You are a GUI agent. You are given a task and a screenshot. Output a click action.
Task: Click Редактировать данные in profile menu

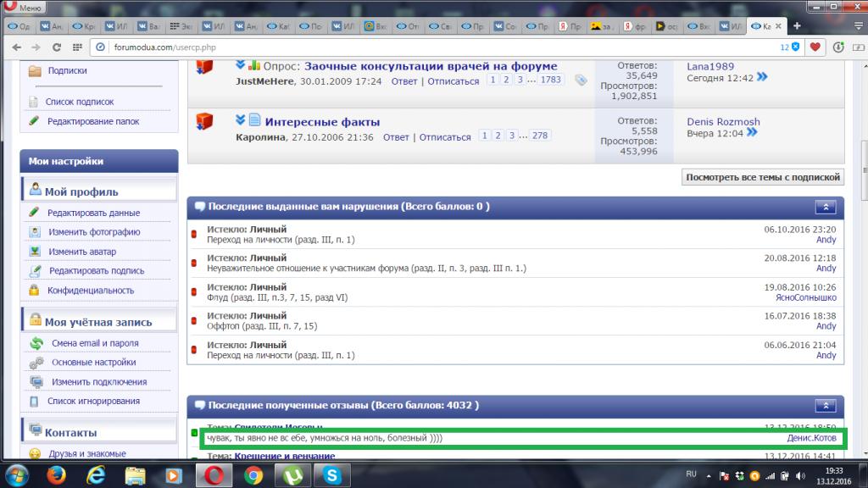(x=93, y=213)
